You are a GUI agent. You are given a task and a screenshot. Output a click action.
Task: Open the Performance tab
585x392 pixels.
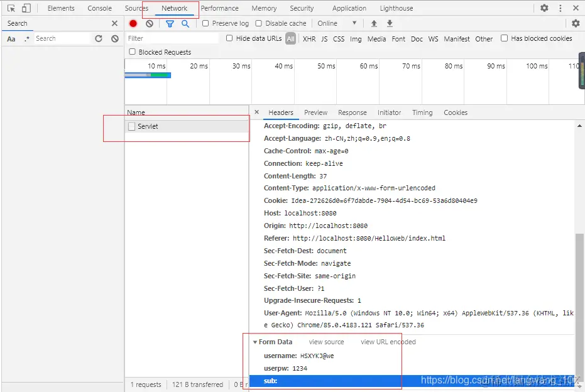219,8
